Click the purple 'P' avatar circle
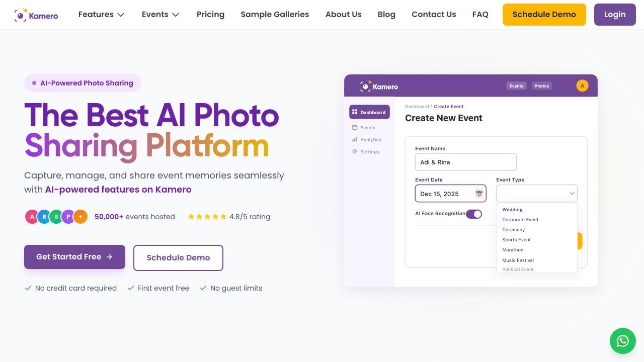 coord(68,217)
